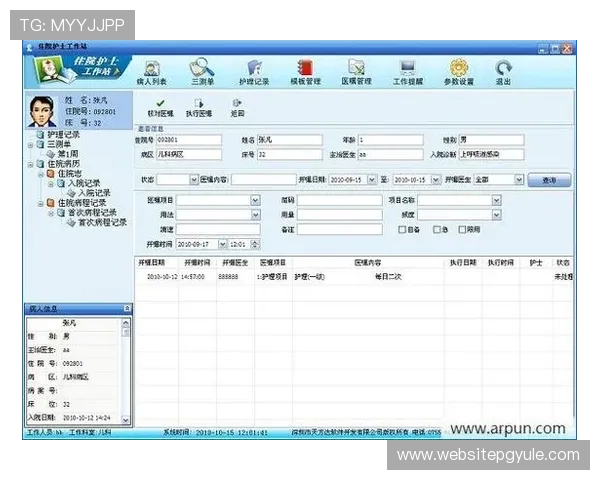Collapse the 住院病历 tree branch

point(30,165)
